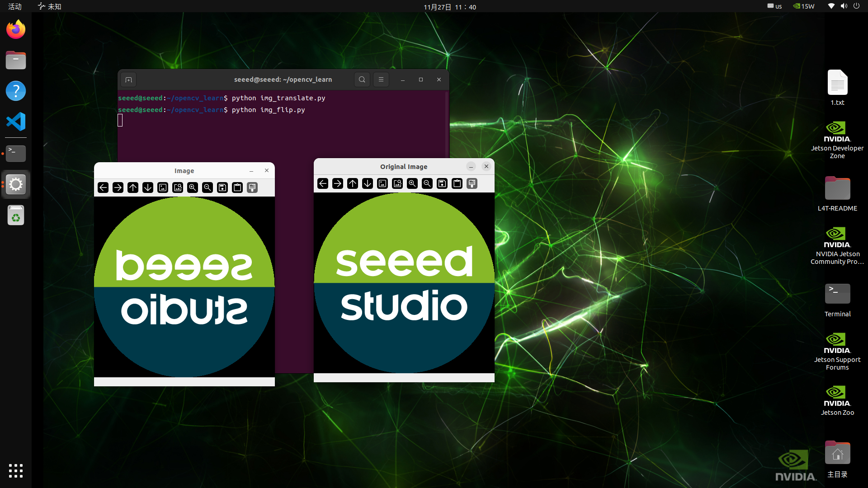Open Settings from the dock
Viewport: 868px width, 488px height.
pos(16,184)
